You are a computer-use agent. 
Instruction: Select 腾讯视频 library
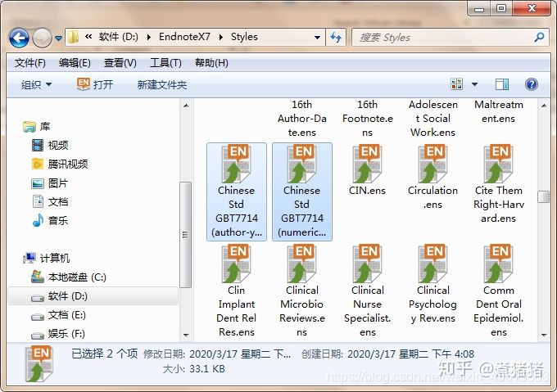coord(60,164)
